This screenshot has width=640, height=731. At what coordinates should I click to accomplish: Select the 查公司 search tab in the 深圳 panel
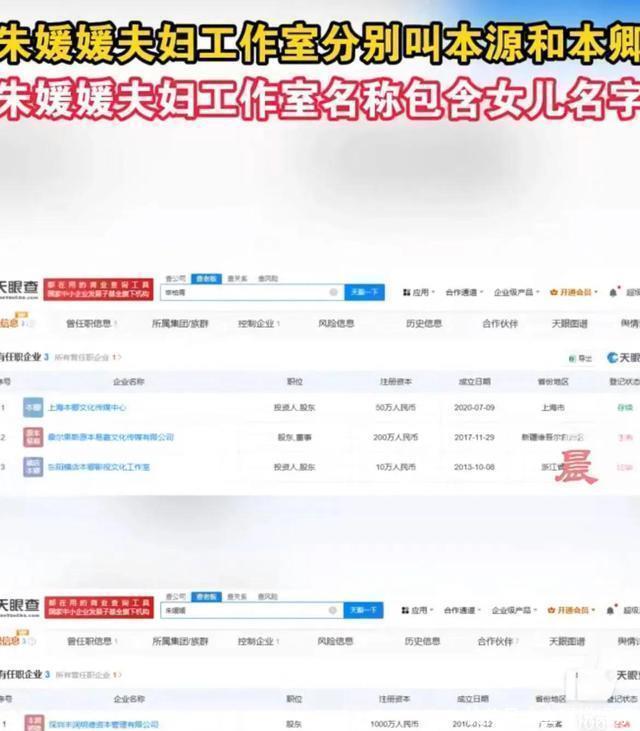(x=175, y=596)
